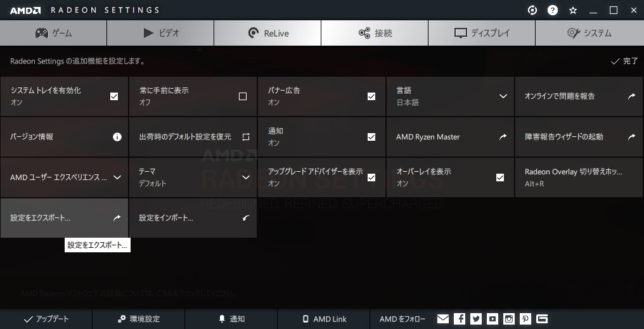Click the 障害報告ウィザードの起動 tile label
This screenshot has height=329, width=644.
tap(564, 137)
